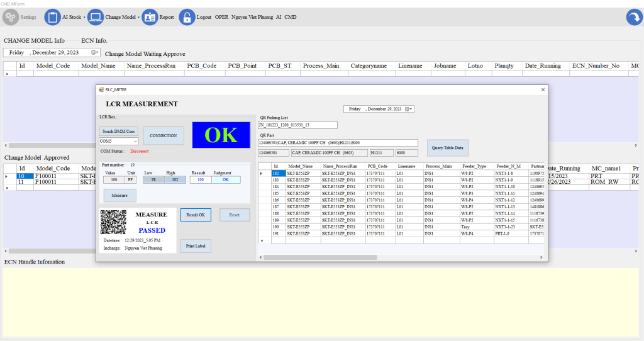Viewport: 644px width, 341px height.
Task: Click the Ressult field showing 100
Action: click(x=201, y=179)
